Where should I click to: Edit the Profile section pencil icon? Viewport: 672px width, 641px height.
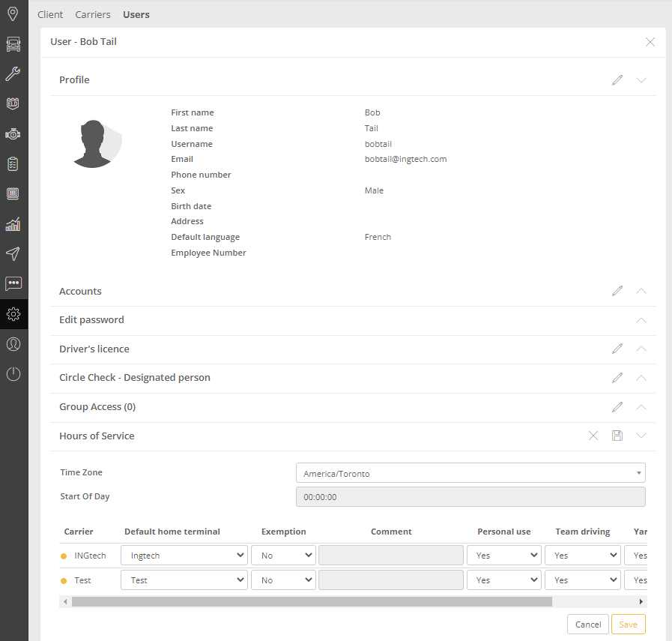617,80
